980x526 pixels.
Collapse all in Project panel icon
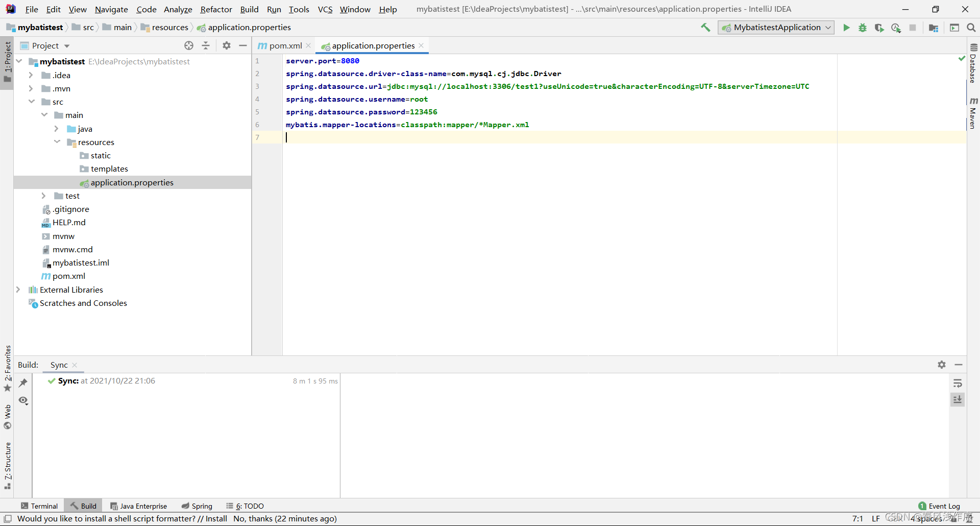(206, 45)
